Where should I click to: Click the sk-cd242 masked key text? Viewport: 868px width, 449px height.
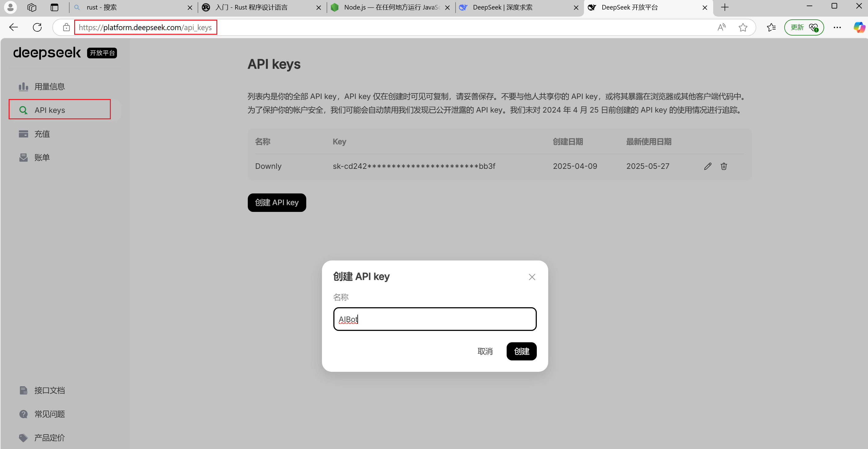click(414, 166)
